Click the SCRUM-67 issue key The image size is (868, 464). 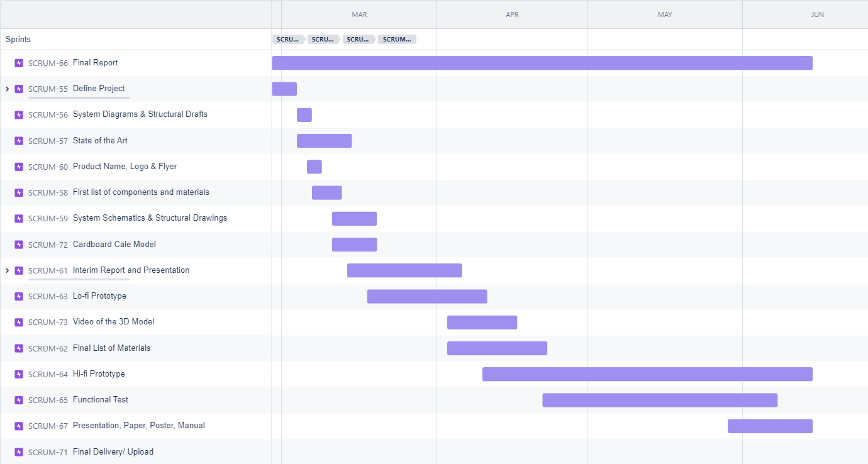[48, 426]
